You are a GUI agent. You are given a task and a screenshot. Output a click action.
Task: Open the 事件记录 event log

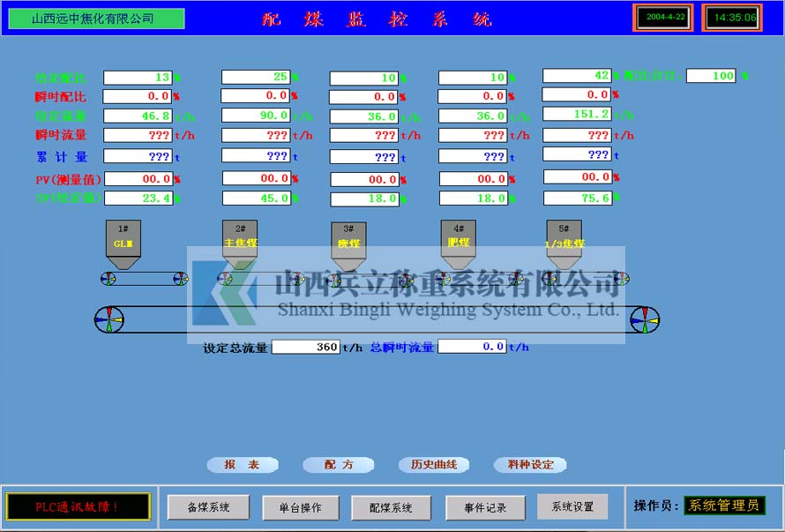[484, 507]
